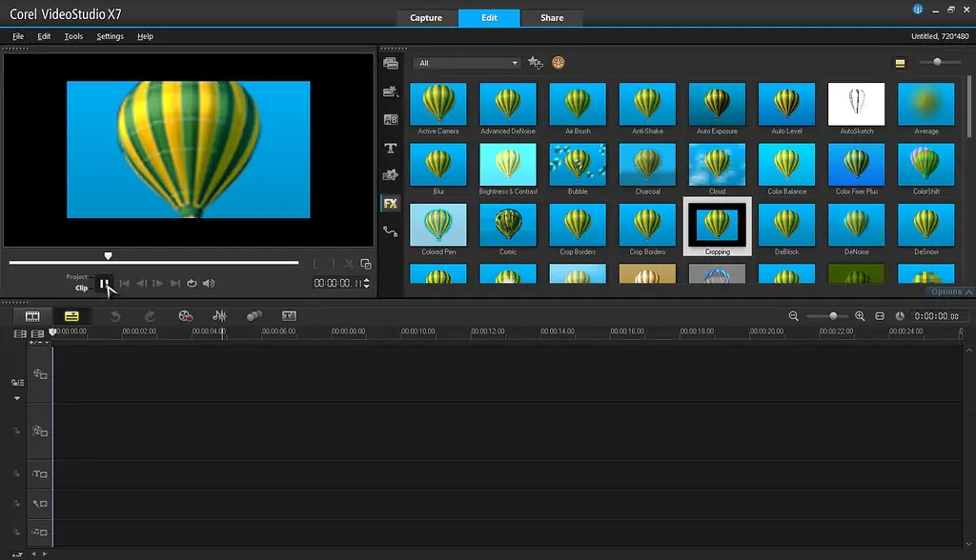
Task: Switch to the Share tab
Action: coord(552,18)
